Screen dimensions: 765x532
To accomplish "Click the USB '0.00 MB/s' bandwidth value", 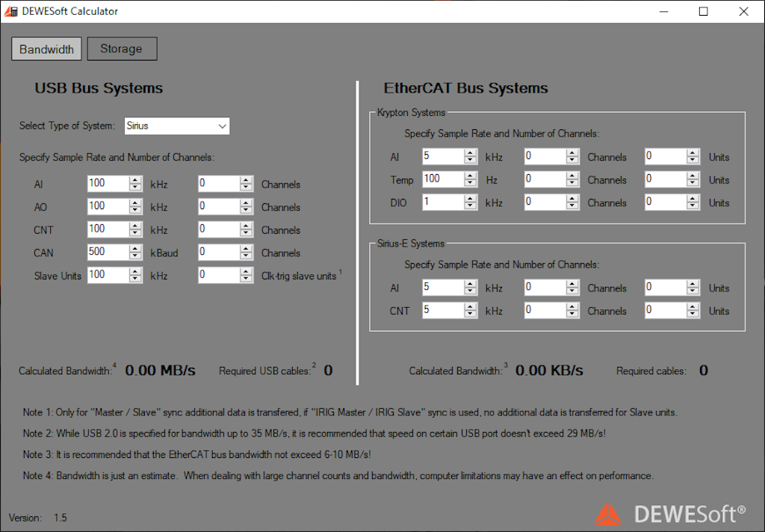I will coord(160,371).
